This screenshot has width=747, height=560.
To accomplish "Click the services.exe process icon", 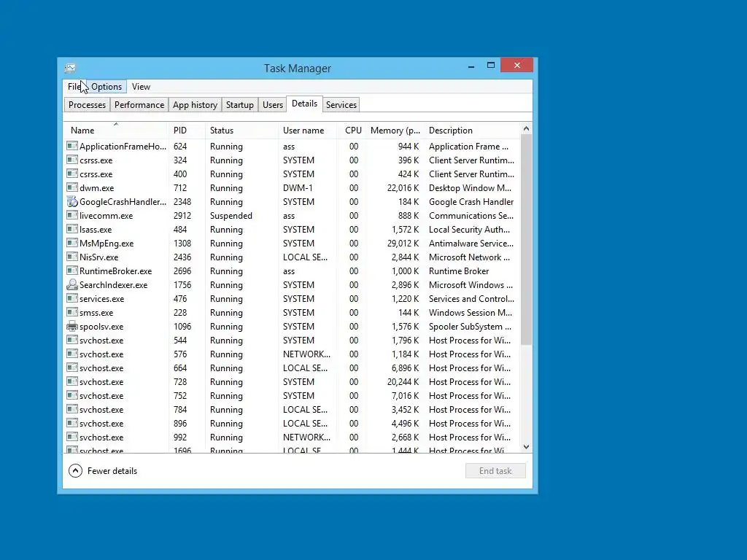I will [72, 298].
